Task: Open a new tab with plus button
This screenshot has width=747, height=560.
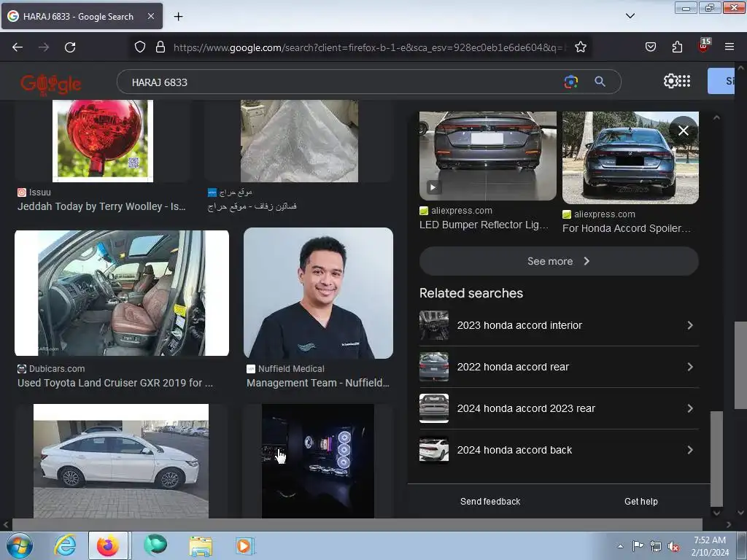Action: (178, 17)
